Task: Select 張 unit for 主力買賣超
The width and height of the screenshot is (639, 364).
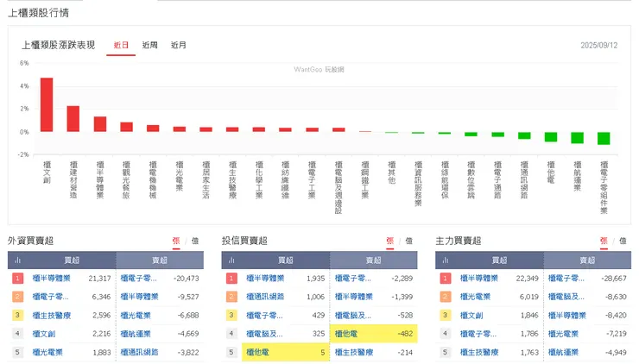Action: coord(604,241)
